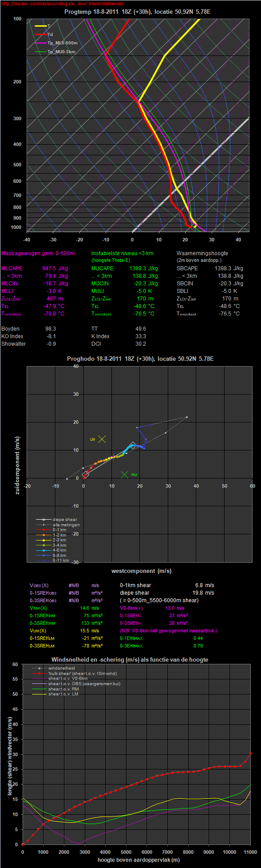Image resolution: width=261 pixels, height=868 pixels.
Task: Select the 0-1 km red legend marker
Action: [43, 530]
